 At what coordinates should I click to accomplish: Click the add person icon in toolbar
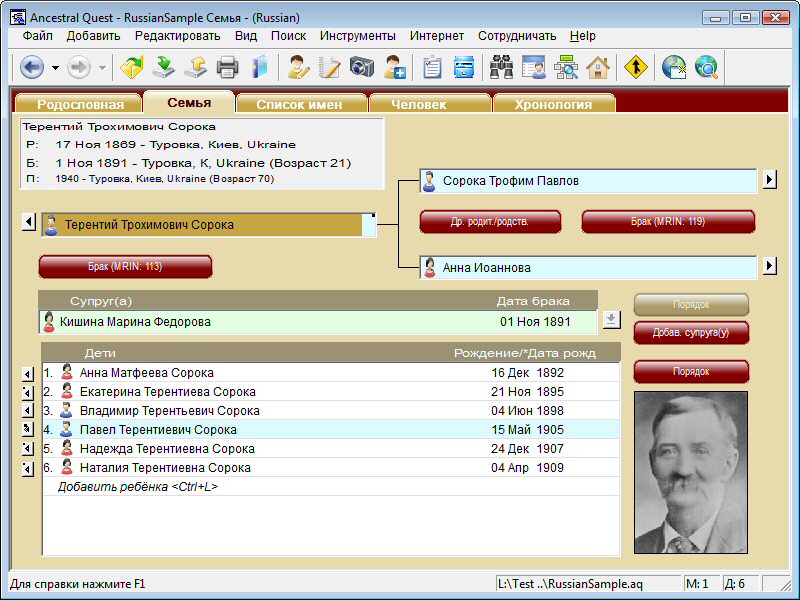tap(394, 67)
